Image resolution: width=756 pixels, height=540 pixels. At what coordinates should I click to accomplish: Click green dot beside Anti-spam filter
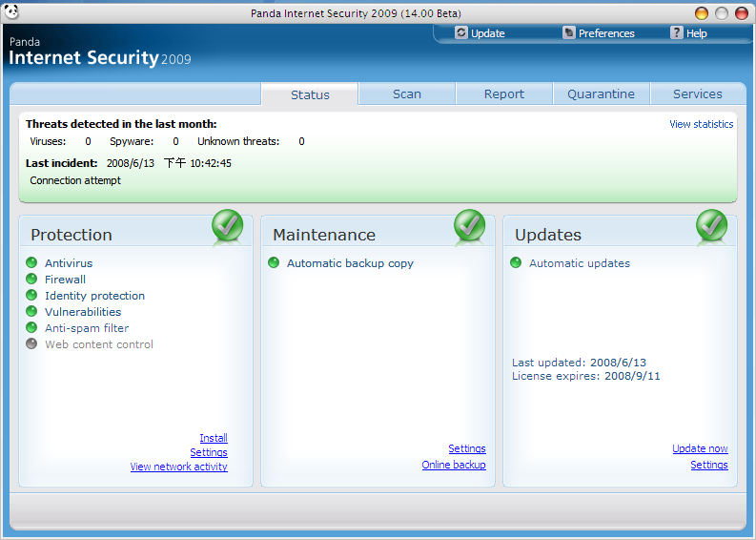coord(31,327)
